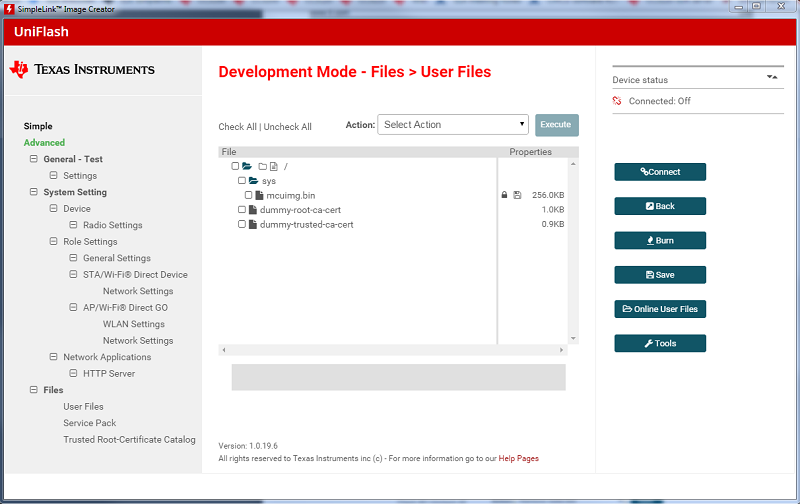Click the Texas Instruments logo
The image size is (800, 504).
82,69
